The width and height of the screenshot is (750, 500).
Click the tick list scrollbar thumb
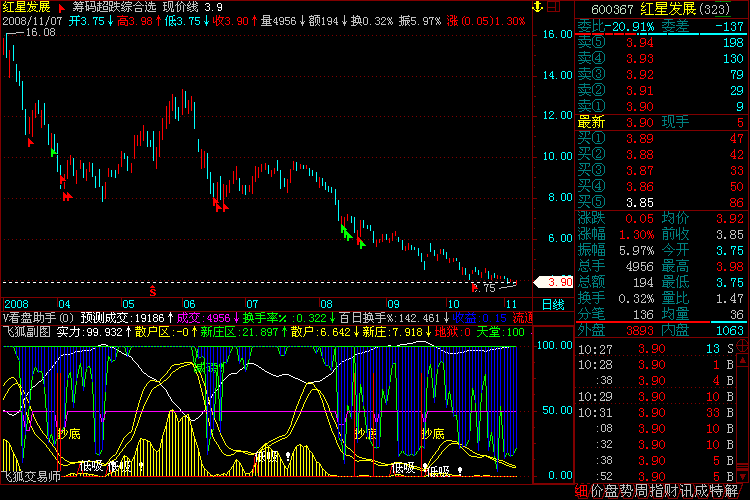pos(744,467)
